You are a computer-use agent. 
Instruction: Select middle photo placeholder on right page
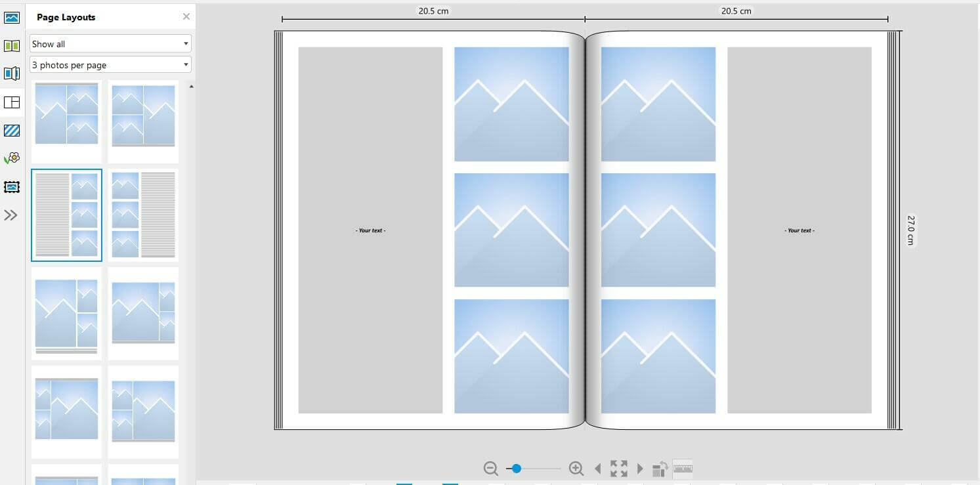click(x=658, y=230)
